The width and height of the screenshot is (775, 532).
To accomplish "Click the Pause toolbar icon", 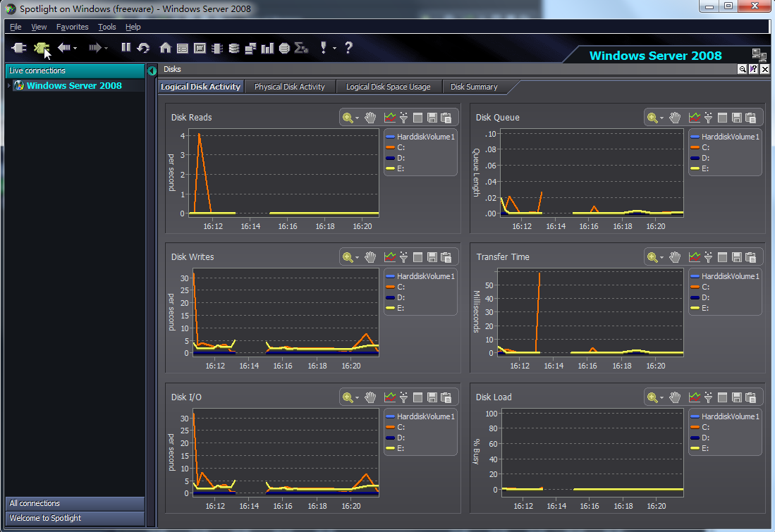I will [x=126, y=47].
